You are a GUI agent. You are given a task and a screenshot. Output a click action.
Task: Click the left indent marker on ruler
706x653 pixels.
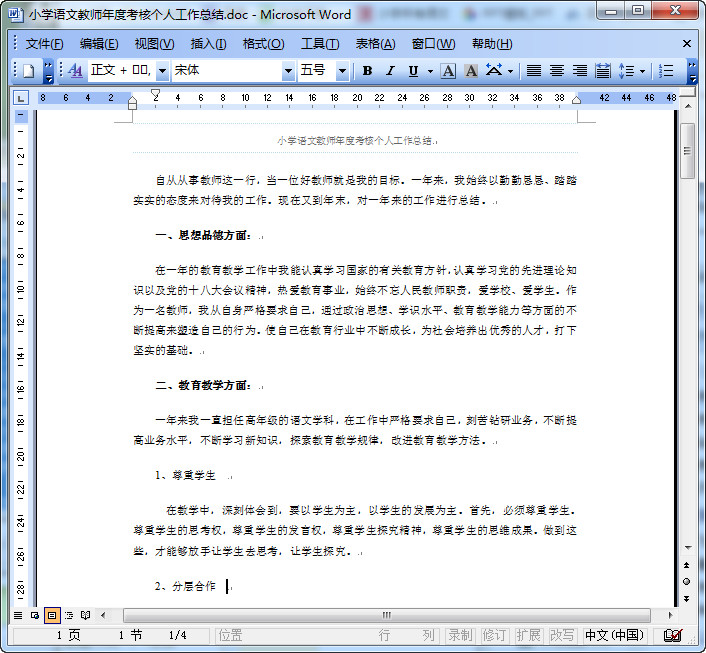(132, 104)
